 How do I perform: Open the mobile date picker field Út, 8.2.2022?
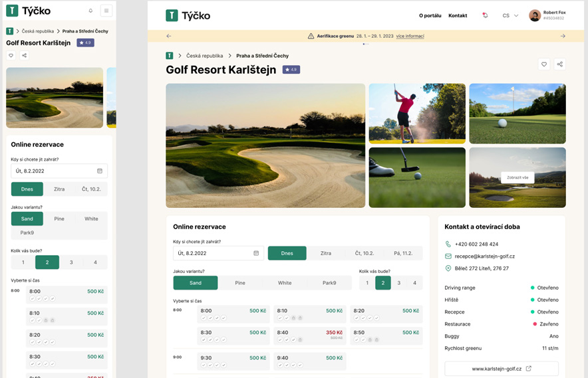(59, 171)
